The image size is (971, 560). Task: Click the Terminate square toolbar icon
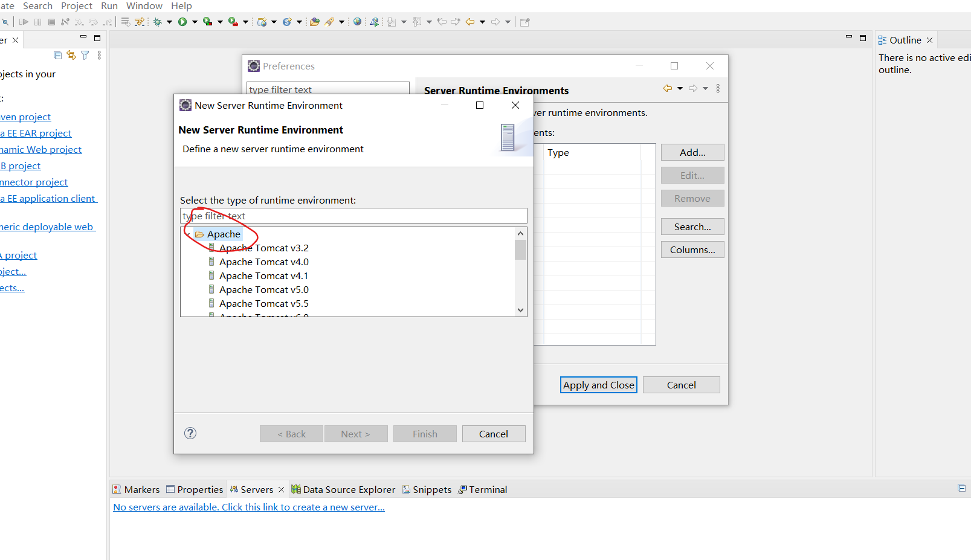pos(51,22)
